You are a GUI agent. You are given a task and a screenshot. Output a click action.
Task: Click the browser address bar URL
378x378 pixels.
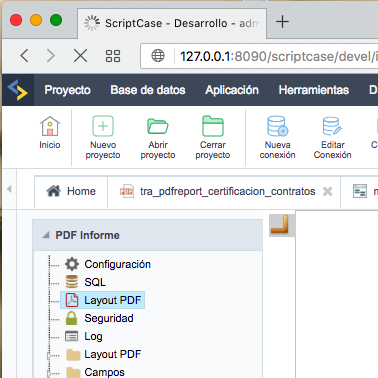coord(279,56)
